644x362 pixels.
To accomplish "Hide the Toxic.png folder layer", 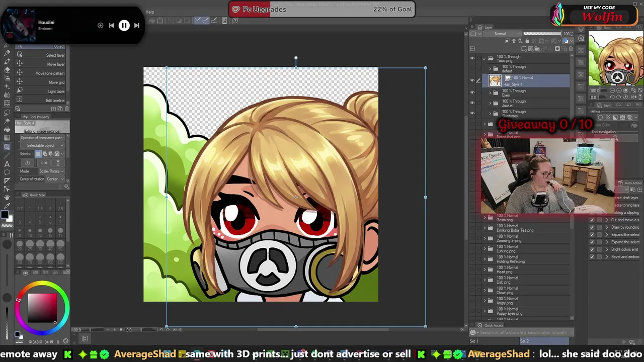I will [x=472, y=58].
